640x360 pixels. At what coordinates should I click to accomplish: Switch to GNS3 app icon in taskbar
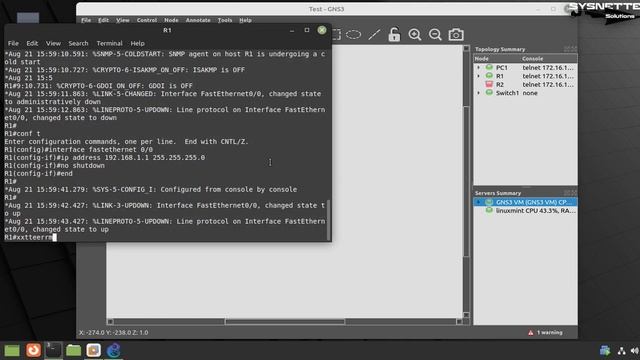pyautogui.click(x=93, y=350)
